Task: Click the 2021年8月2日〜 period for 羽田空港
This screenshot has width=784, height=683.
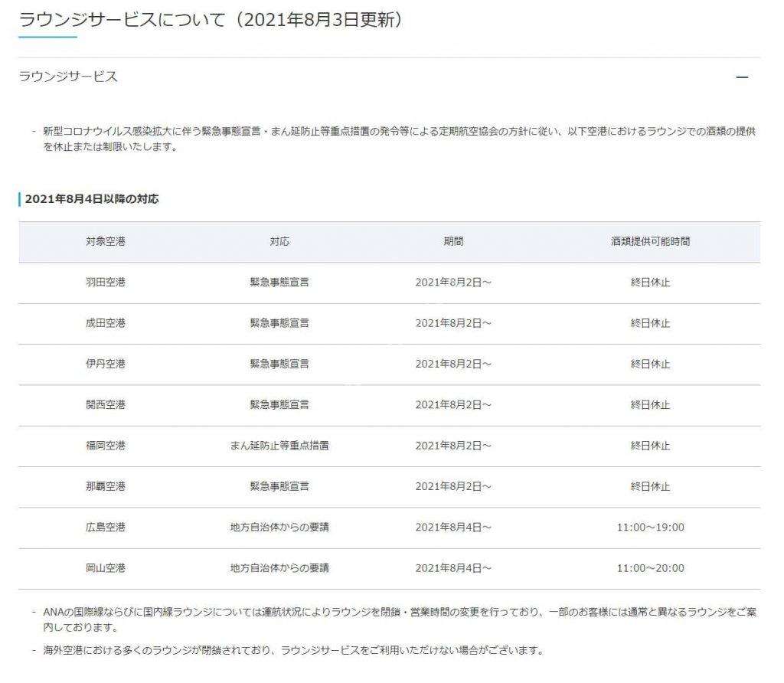Action: (453, 282)
